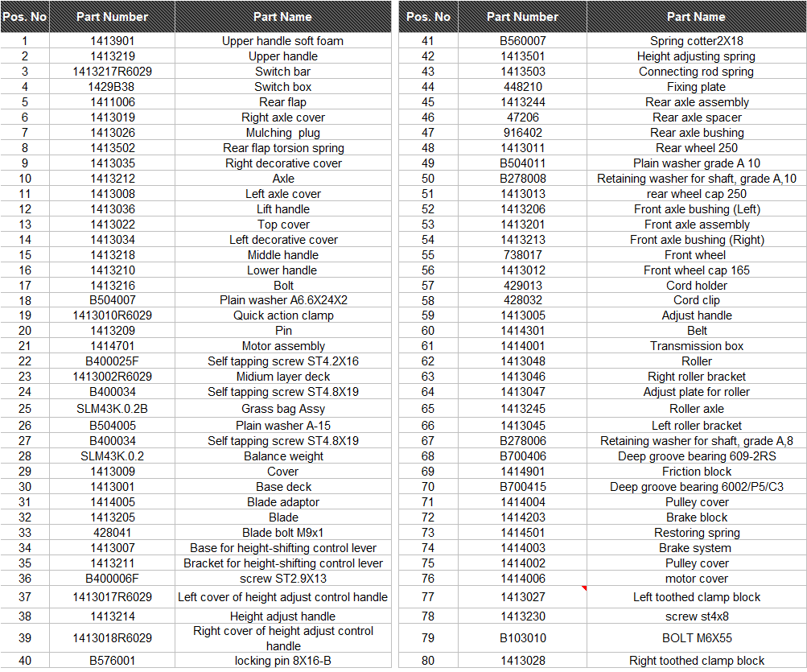Click part number SLM43K.0.2B
807x672 pixels.
pyautogui.click(x=112, y=409)
